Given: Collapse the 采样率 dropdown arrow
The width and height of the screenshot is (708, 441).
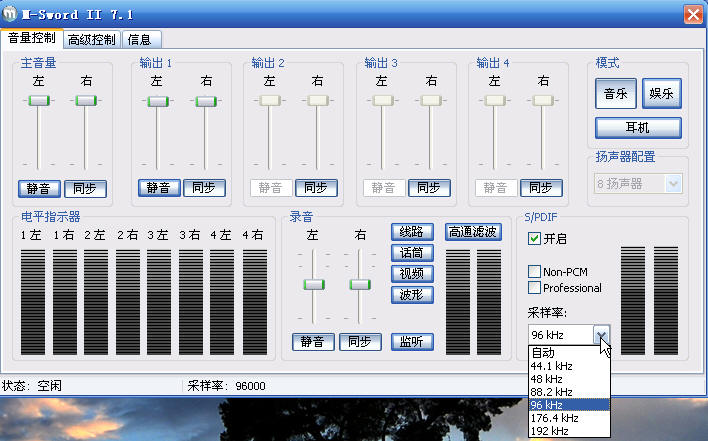Looking at the screenshot, I should click(601, 335).
